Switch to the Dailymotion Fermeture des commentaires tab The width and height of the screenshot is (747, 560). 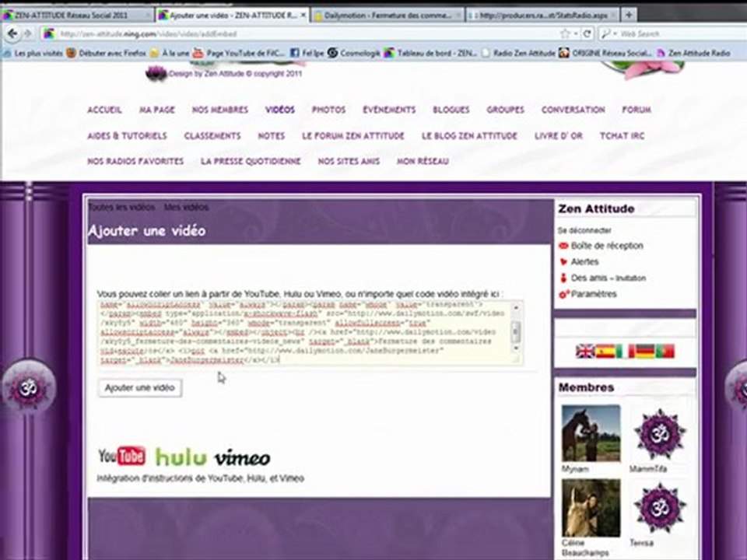(388, 16)
